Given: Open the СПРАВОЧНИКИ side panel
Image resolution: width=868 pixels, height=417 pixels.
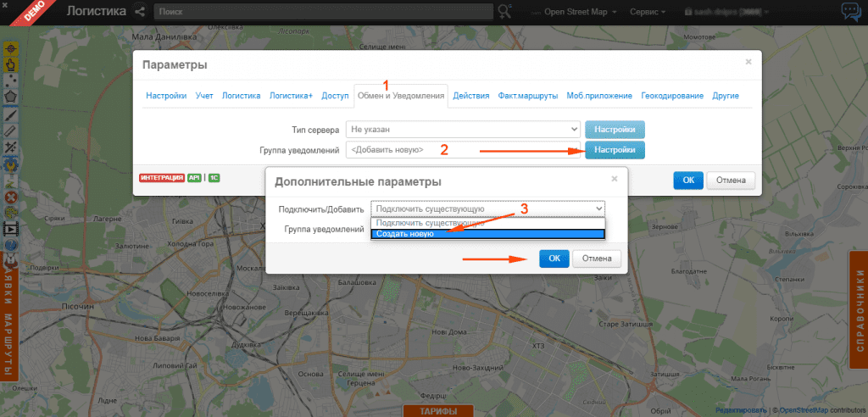Looking at the screenshot, I should click(x=860, y=312).
